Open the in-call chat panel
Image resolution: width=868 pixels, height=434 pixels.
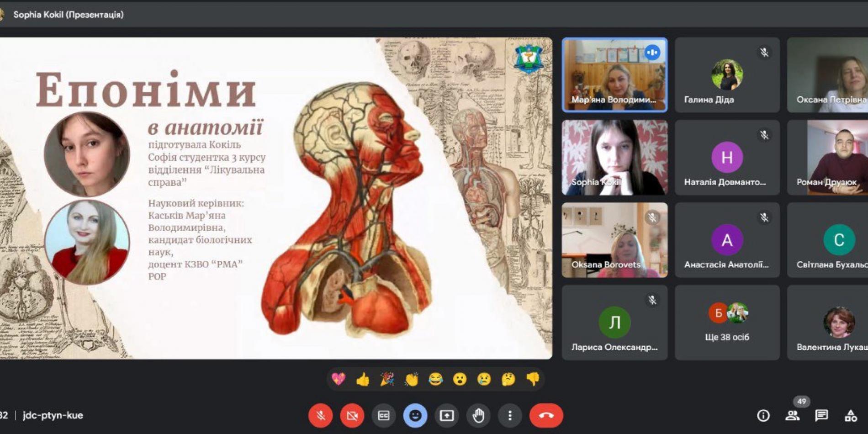coord(821,415)
